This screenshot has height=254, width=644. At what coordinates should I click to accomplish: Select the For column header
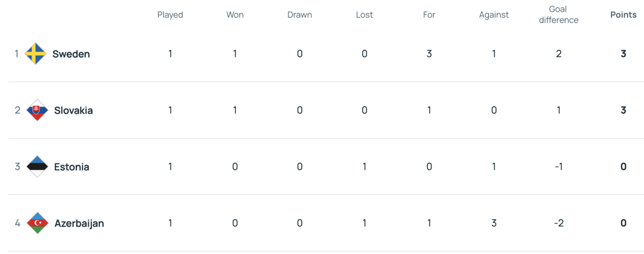[x=429, y=15]
